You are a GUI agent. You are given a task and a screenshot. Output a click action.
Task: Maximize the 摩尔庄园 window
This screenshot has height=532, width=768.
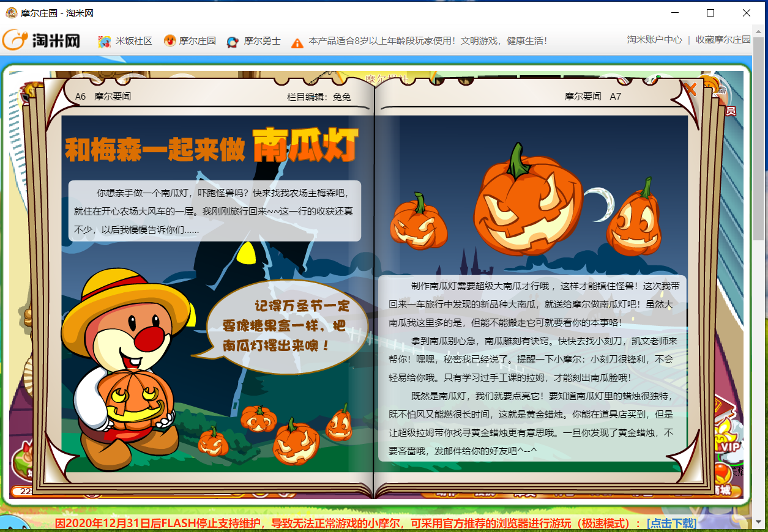click(710, 13)
